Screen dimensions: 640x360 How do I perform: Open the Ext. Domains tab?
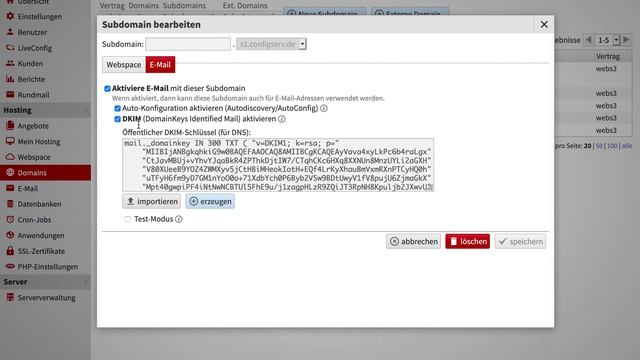(x=245, y=5)
